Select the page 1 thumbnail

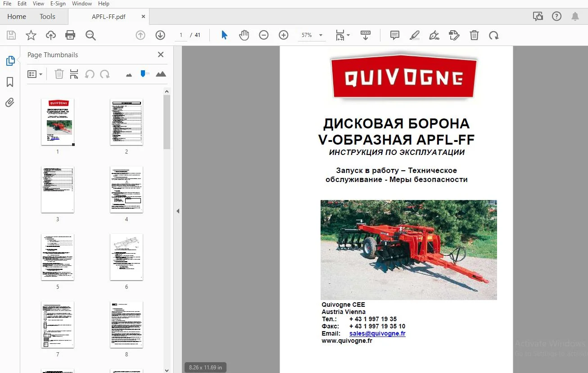[x=58, y=122]
